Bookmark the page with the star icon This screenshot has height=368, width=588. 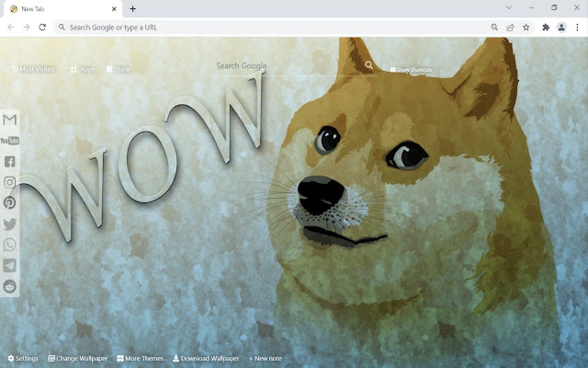525,27
